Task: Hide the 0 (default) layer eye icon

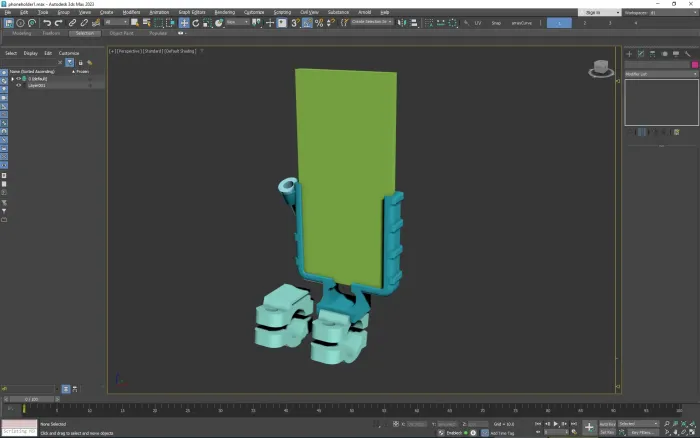Action: 19,79
